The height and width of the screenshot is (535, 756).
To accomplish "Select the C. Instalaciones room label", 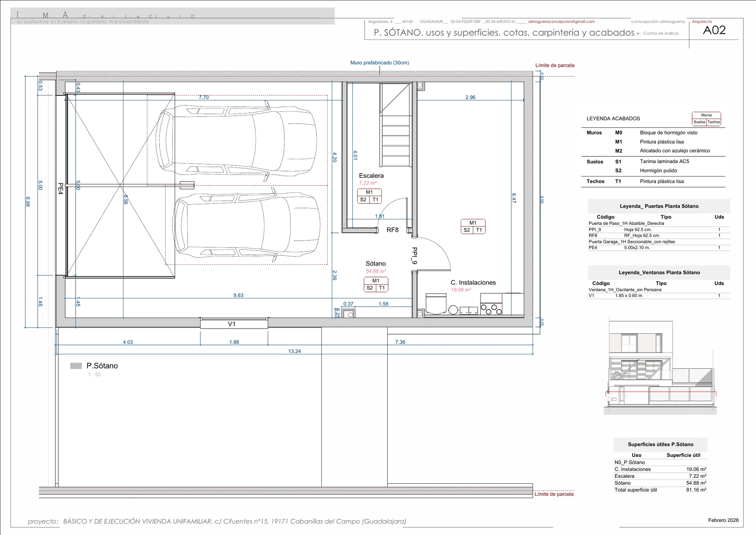I will (x=473, y=282).
